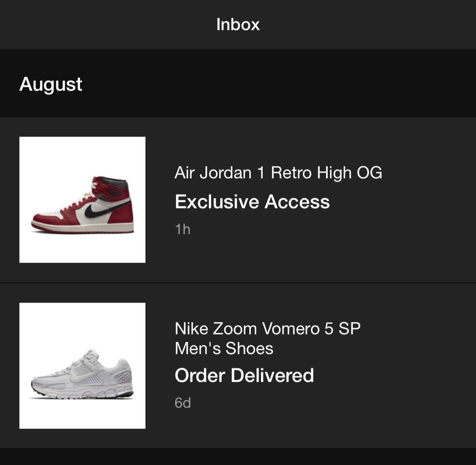
Task: Click the Nike Zoom Vomero 5 SP title
Action: point(267,328)
